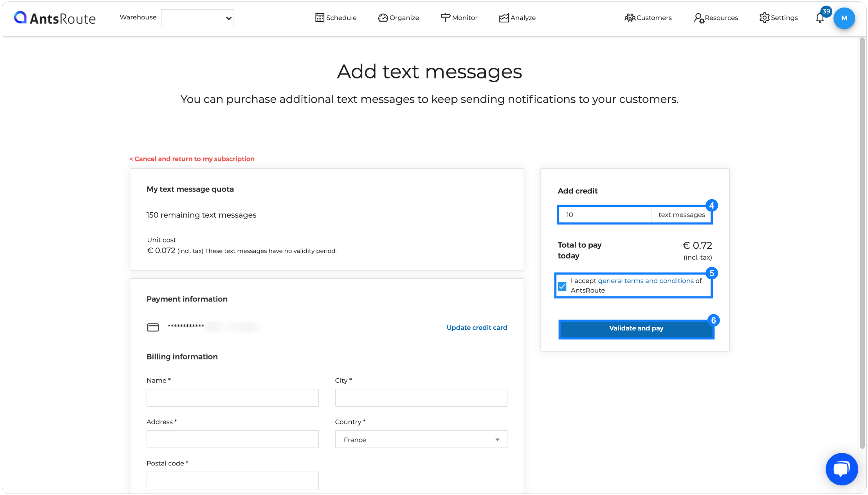
Task: Open the Monitor menu
Action: pyautogui.click(x=459, y=18)
